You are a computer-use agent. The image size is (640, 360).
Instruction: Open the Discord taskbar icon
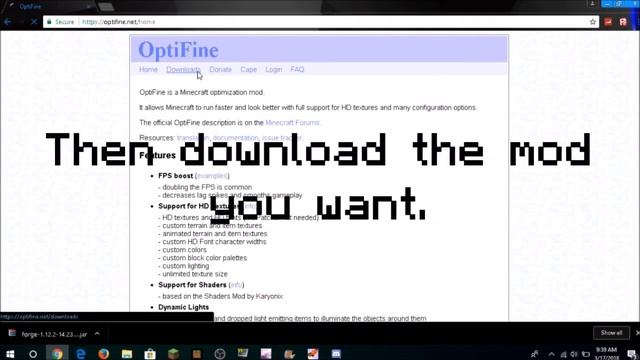pos(336,354)
